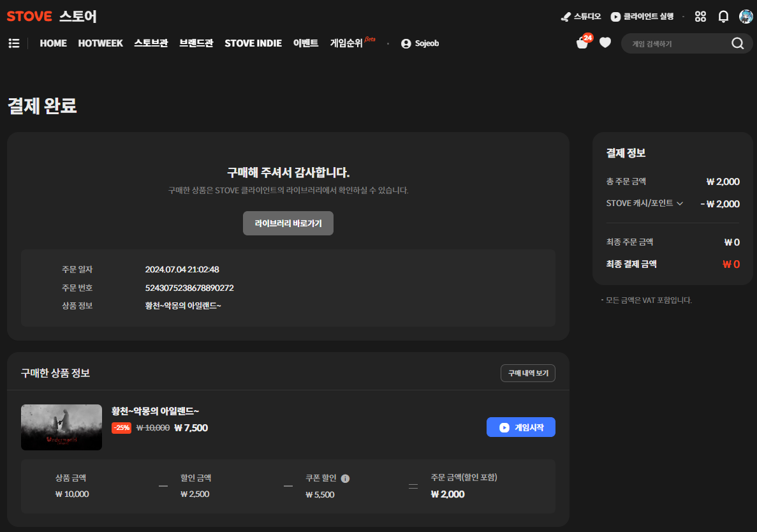
Task: Click the 황천~악몽의 아일랜드~ text in order details
Action: (183, 306)
